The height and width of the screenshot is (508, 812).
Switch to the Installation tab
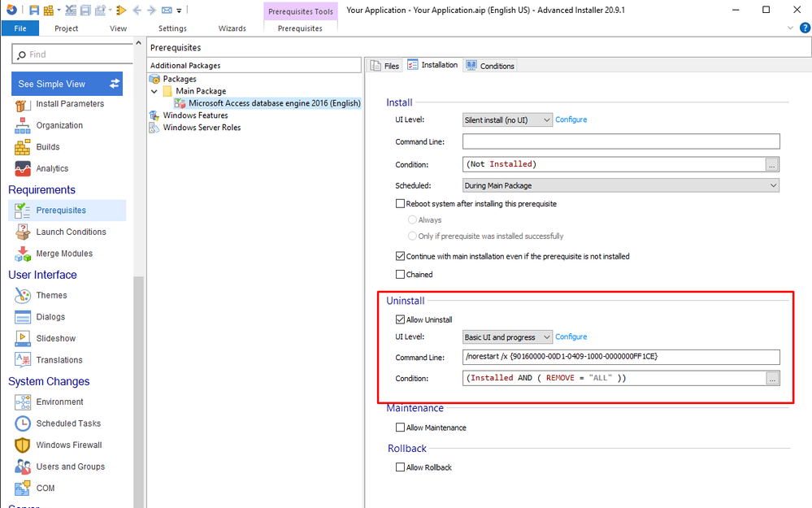432,65
